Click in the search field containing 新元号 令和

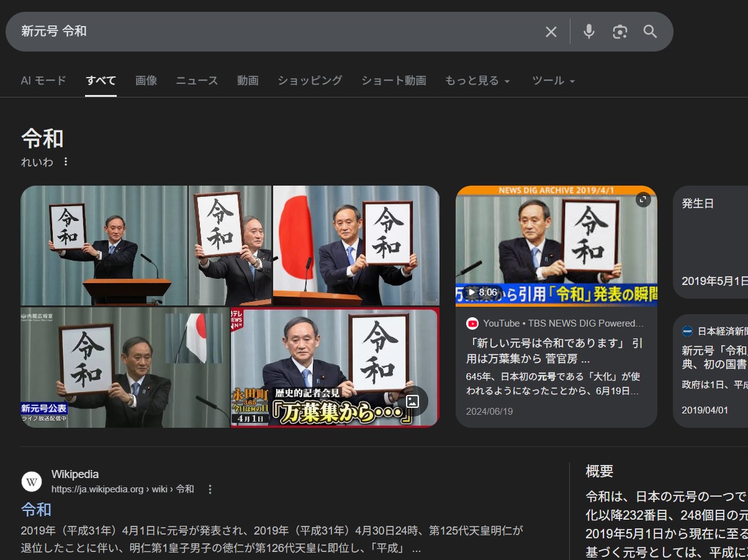click(273, 32)
